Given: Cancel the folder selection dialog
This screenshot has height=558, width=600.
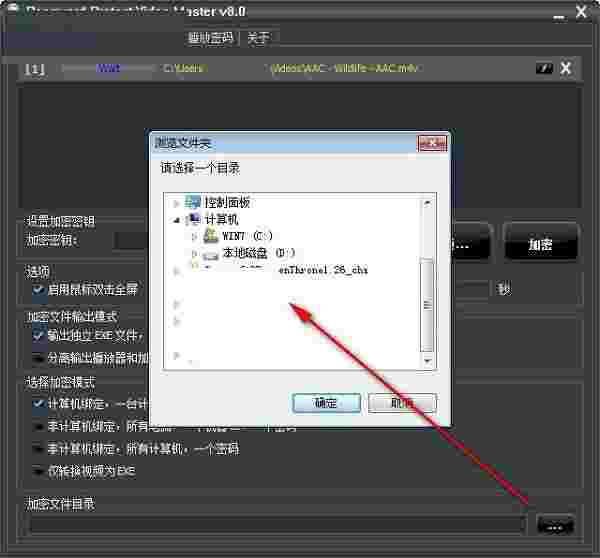Looking at the screenshot, I should click(402, 403).
